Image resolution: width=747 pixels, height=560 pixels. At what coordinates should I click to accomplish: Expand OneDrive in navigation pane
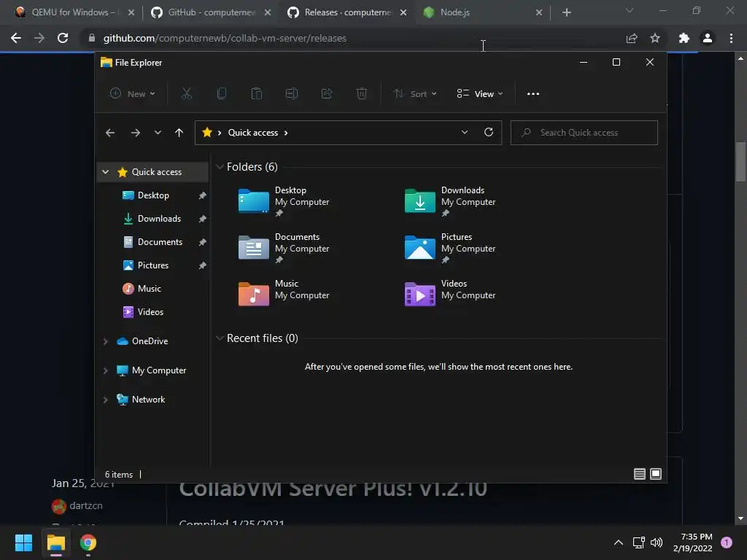pos(106,341)
